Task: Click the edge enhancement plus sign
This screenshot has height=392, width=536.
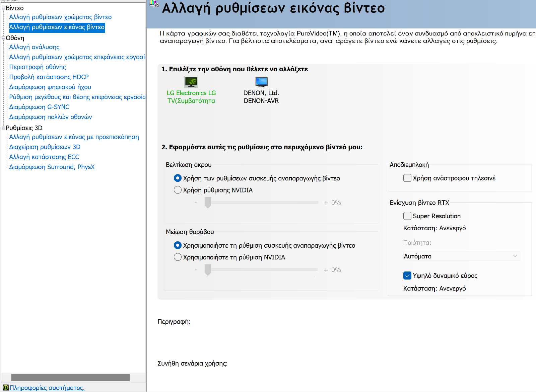Action: [x=326, y=203]
